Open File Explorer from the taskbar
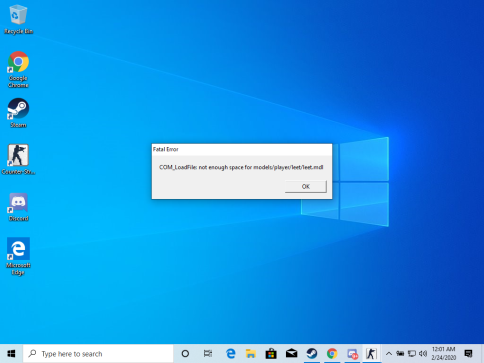Viewport: 484px width, 363px height. point(251,354)
